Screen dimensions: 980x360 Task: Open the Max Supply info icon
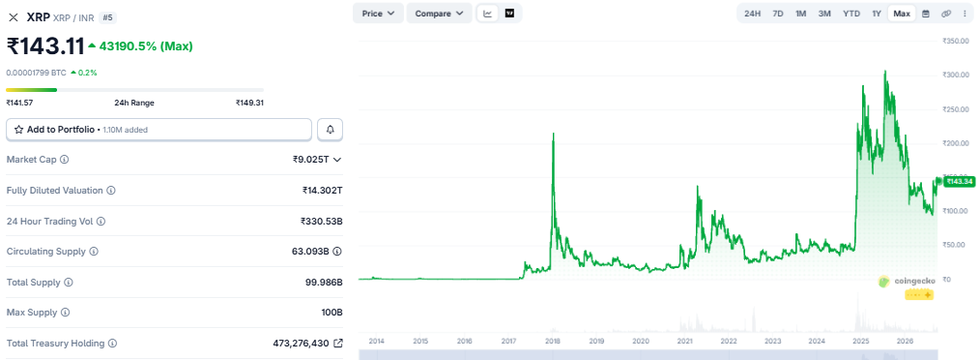tap(66, 313)
